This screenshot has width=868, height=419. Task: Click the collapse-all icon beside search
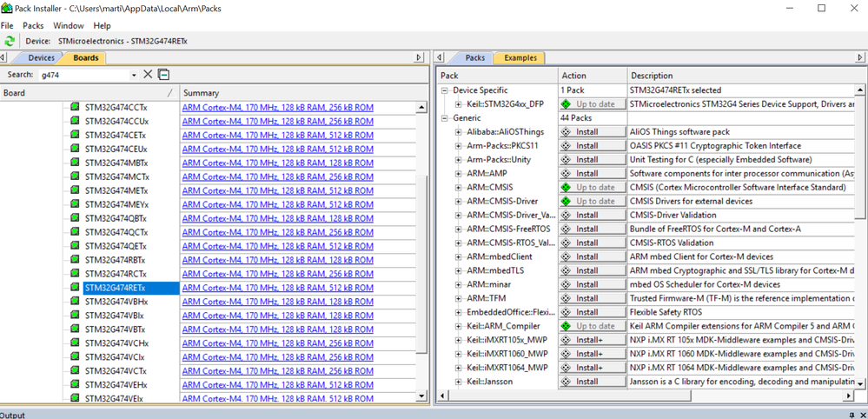[x=163, y=74]
